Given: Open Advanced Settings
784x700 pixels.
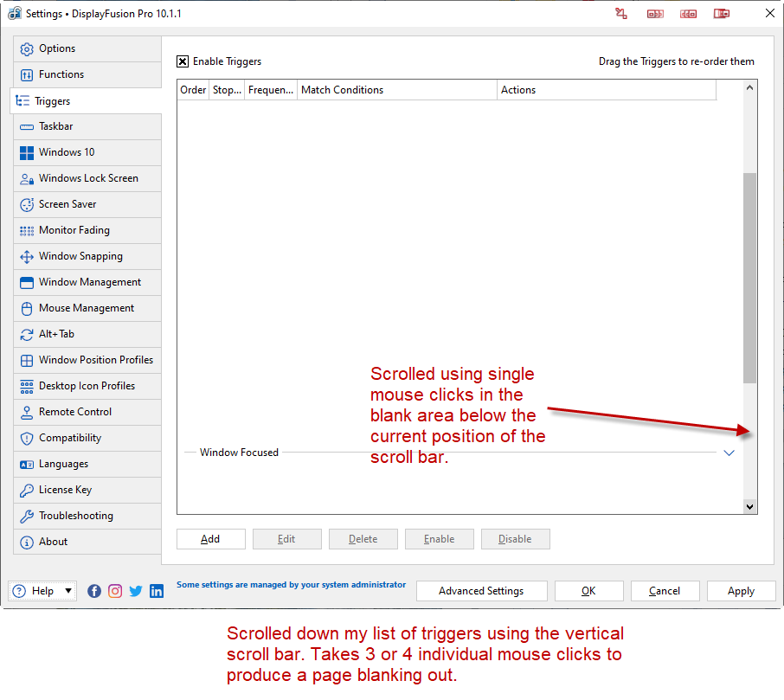Looking at the screenshot, I should point(481,591).
